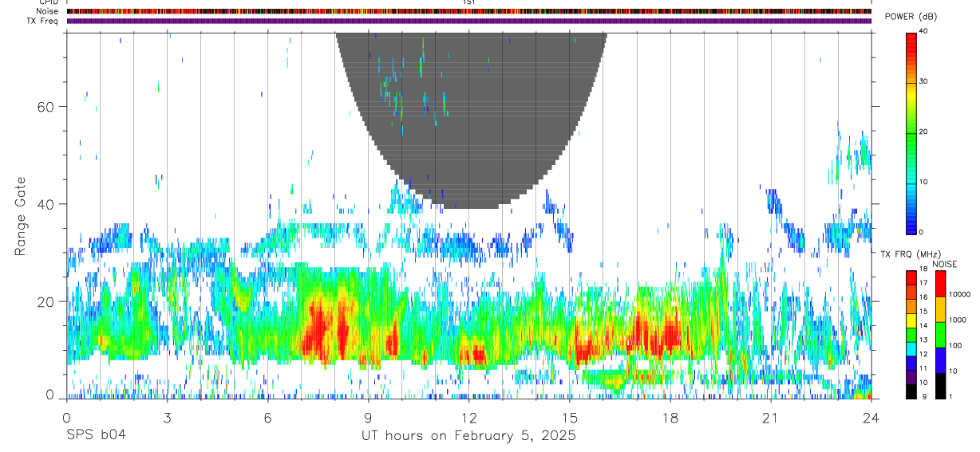
Task: Click the main power gradient colorbar
Action: point(911,132)
